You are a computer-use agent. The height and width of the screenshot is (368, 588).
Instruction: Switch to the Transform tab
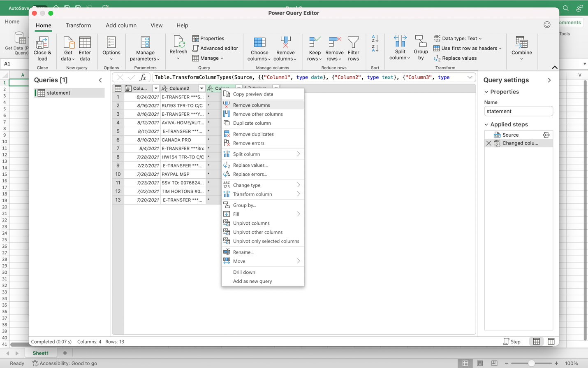(x=78, y=26)
